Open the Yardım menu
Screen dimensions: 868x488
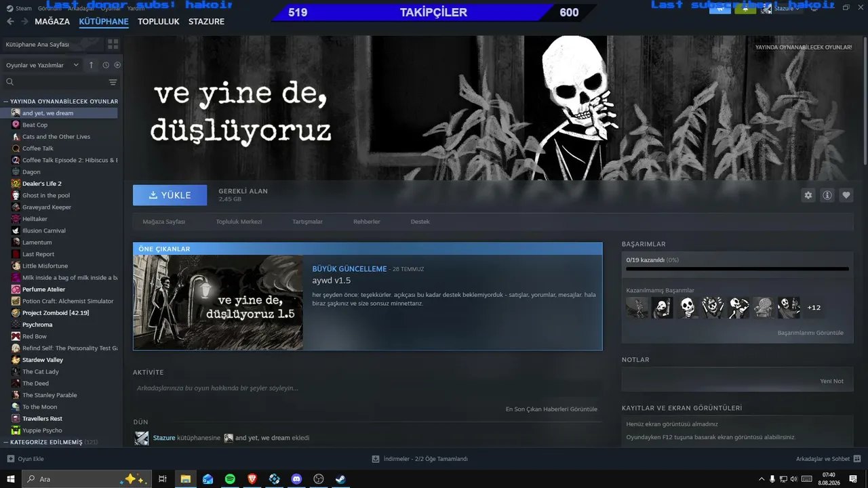(136, 9)
